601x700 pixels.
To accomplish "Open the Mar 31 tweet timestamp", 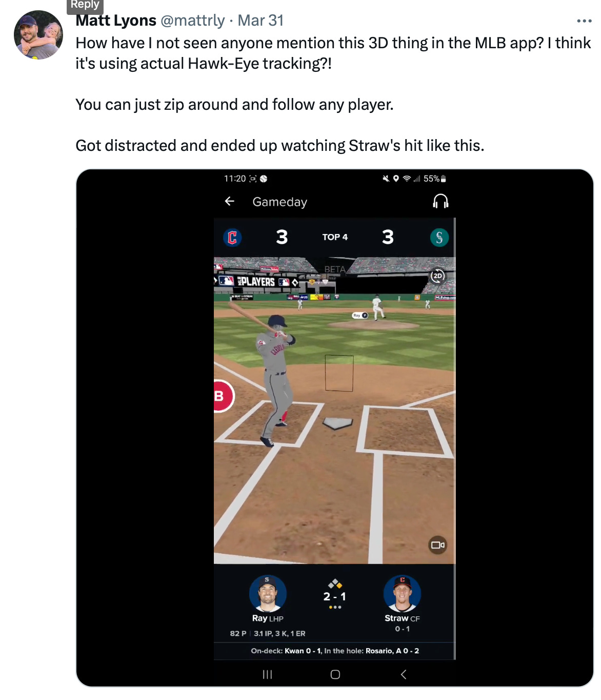I will (261, 21).
